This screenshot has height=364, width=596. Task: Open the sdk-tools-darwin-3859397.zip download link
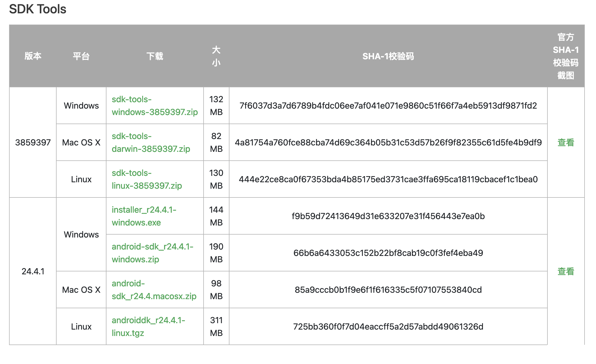pos(151,143)
